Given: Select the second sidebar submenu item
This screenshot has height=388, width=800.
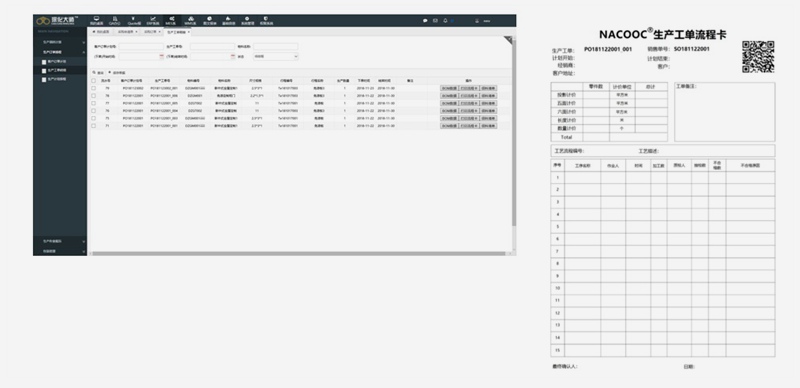Looking at the screenshot, I should point(60,70).
